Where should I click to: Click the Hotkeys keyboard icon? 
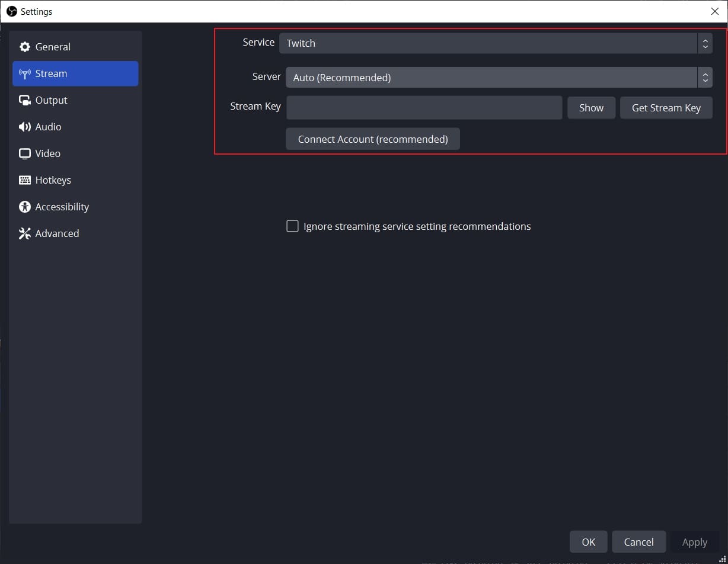pyautogui.click(x=24, y=180)
